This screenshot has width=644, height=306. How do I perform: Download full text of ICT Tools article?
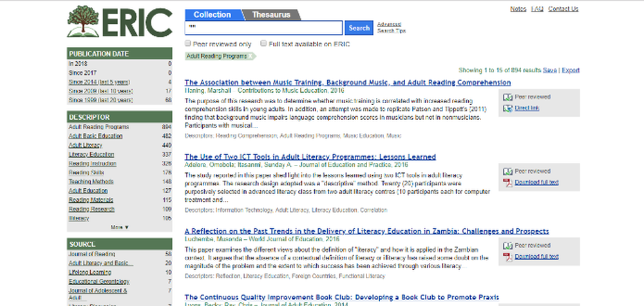pos(537,182)
